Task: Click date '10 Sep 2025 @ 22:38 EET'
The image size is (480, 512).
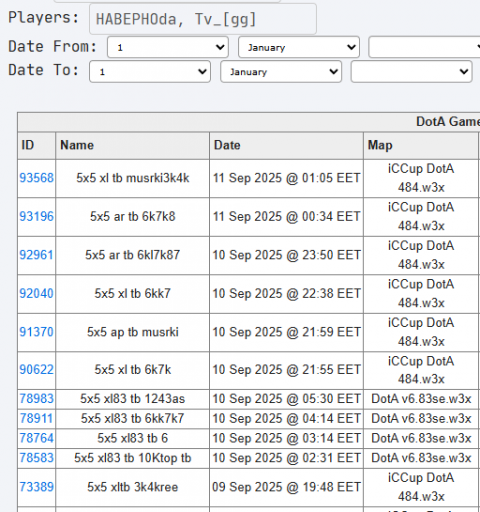Action: point(287,294)
